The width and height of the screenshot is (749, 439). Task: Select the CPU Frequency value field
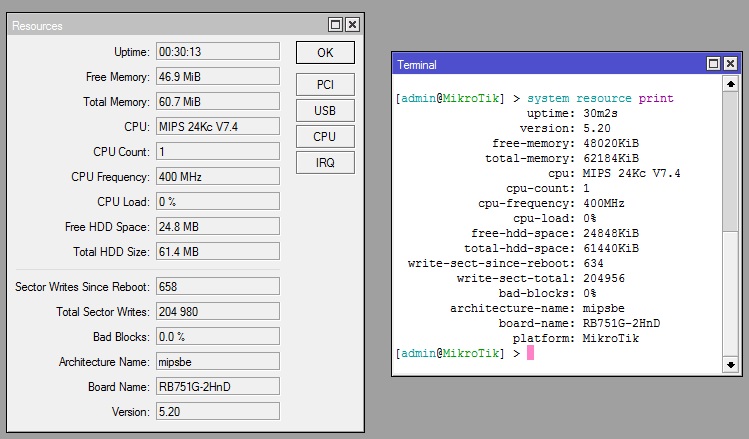tap(217, 177)
